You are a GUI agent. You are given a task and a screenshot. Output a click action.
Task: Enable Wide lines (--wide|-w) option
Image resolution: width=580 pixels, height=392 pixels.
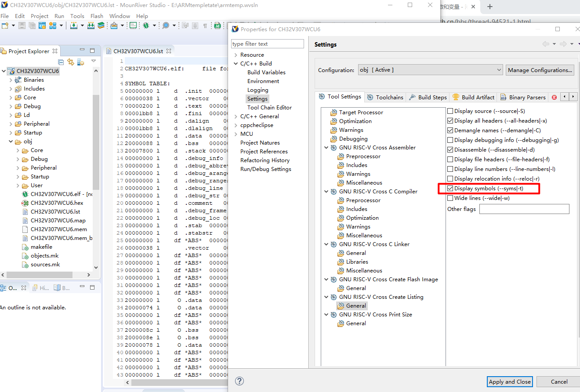click(x=450, y=198)
